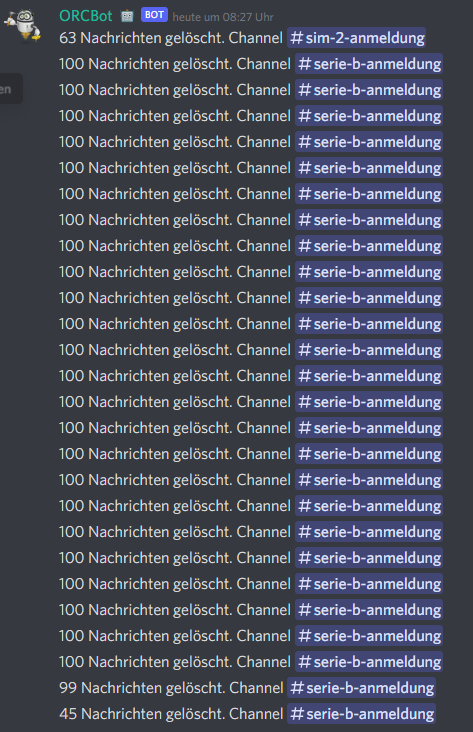Viewport: 473px width, 732px height.
Task: Click the text 63 Nachrichten gelöscht
Action: (x=141, y=38)
